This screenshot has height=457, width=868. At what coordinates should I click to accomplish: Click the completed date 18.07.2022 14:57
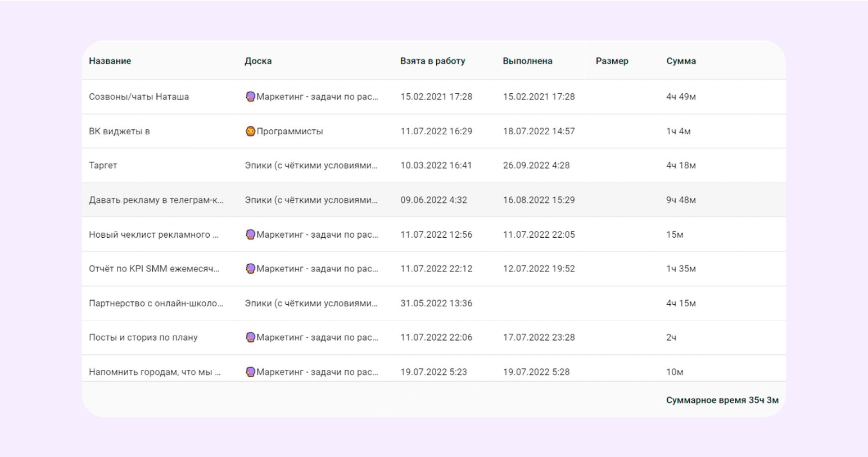click(539, 131)
